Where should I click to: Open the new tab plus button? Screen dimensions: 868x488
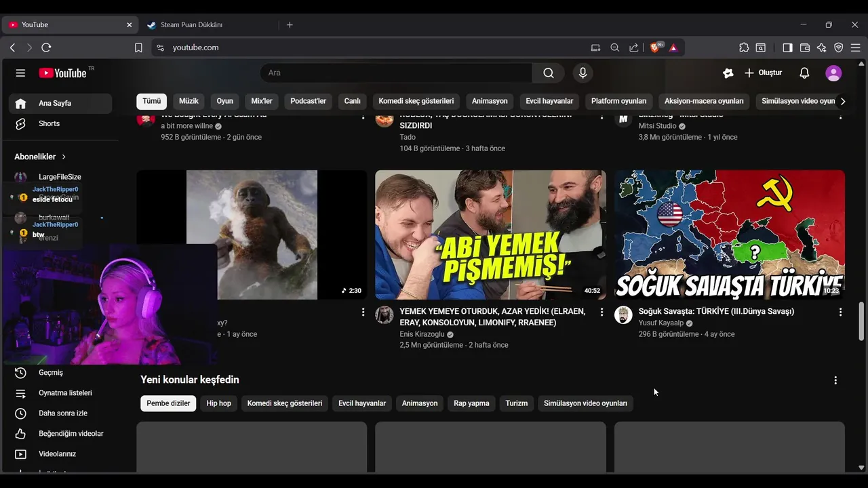pyautogui.click(x=290, y=25)
